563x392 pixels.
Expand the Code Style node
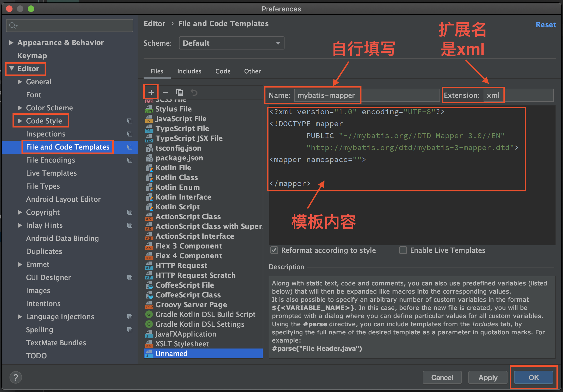click(x=20, y=121)
